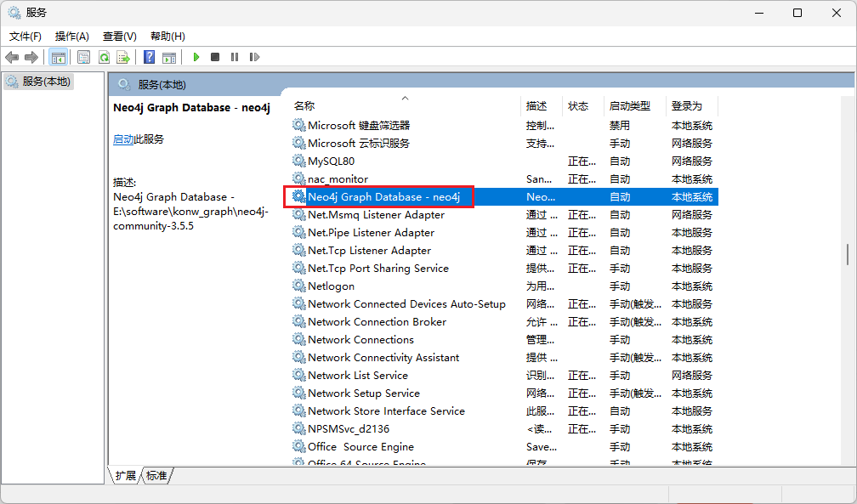857x504 pixels.
Task: Click the Restart Service toolbar icon
Action: tap(254, 57)
